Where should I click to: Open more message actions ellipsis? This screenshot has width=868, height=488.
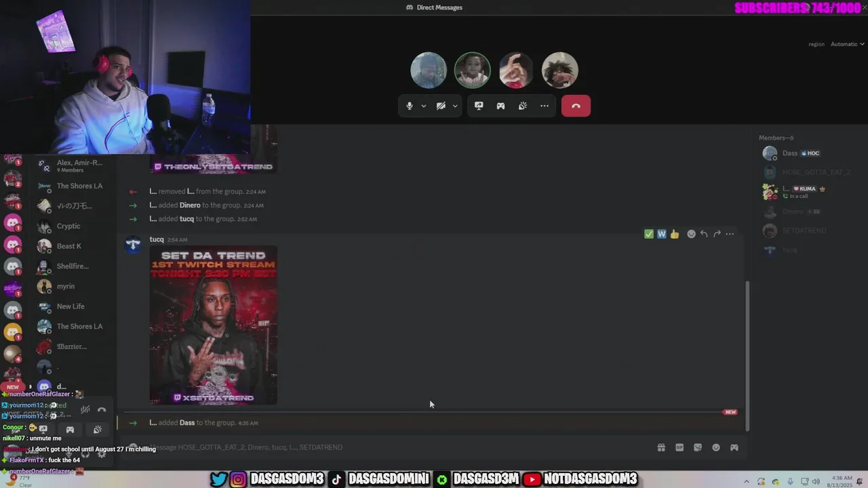tap(730, 234)
